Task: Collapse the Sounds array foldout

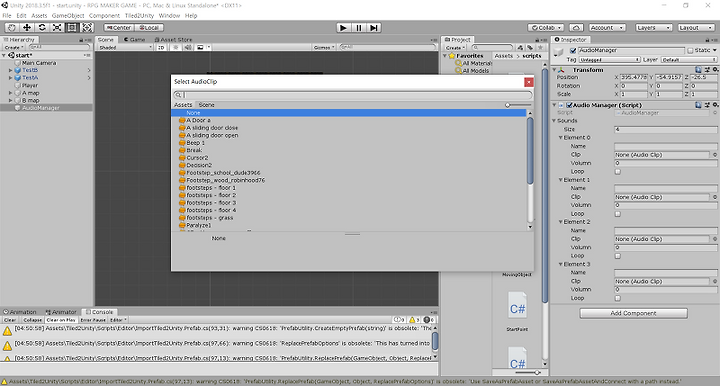Action: pyautogui.click(x=554, y=121)
